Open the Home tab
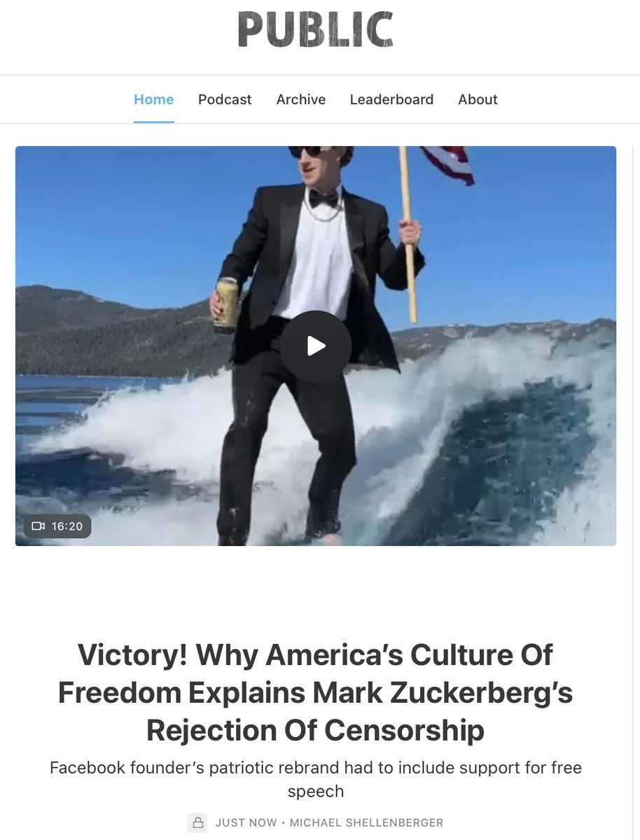 pos(154,99)
